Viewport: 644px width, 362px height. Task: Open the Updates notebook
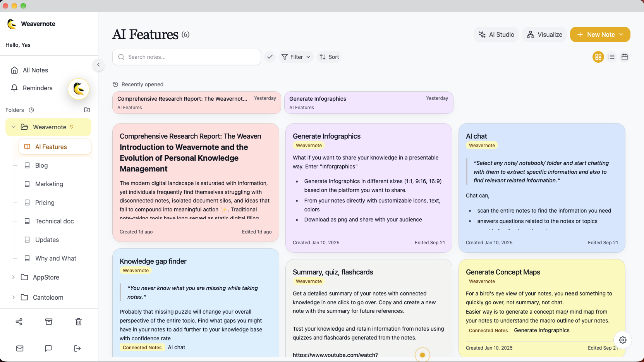55,240
